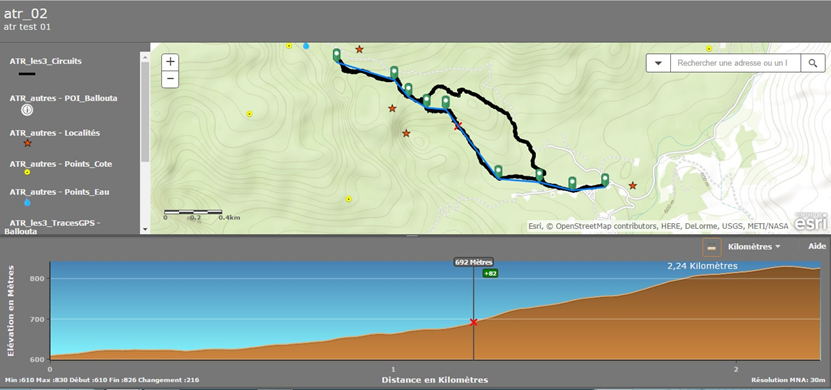Click the orange star east of the last pin
The height and width of the screenshot is (390, 831).
coord(633,185)
